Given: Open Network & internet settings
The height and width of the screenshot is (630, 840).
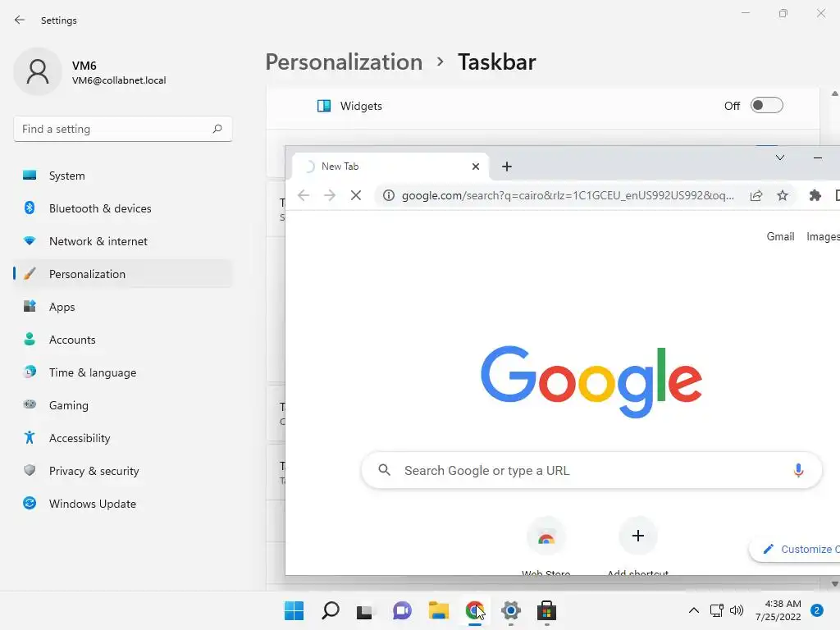Looking at the screenshot, I should point(123,241).
